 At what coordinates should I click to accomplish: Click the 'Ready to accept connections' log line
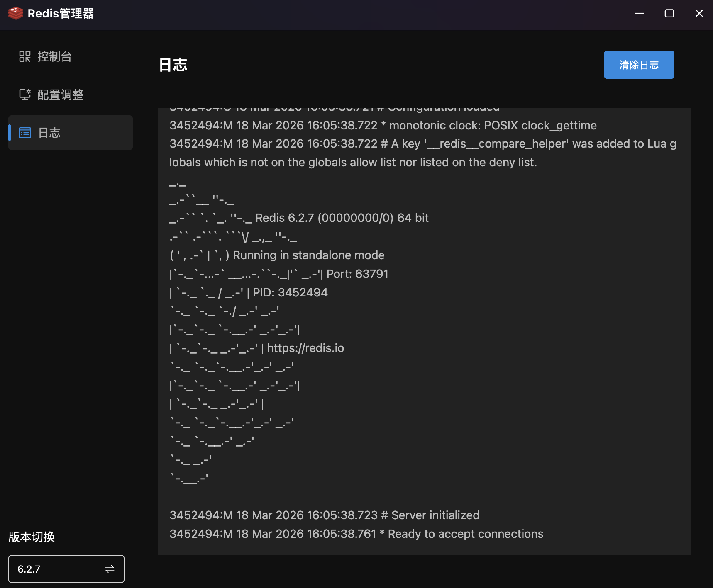(356, 534)
